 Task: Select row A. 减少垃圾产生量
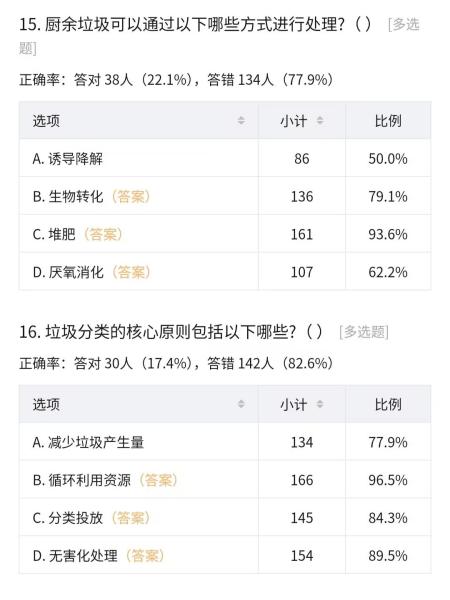coord(225,442)
